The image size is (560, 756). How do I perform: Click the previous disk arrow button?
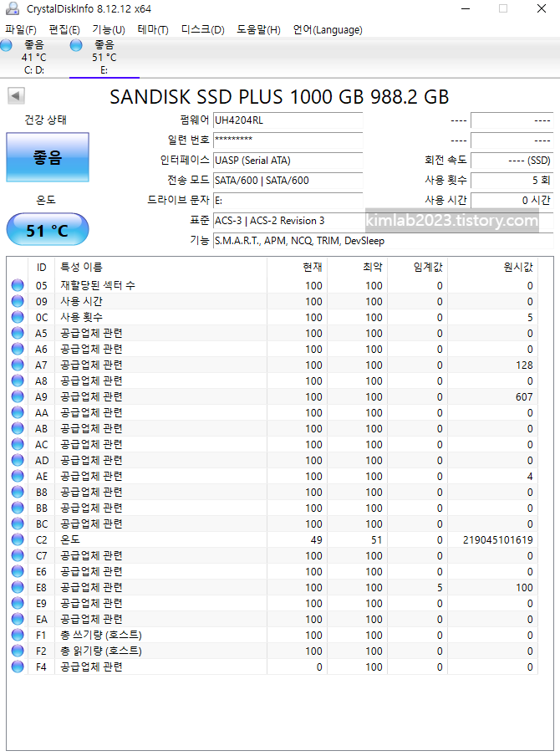click(17, 96)
